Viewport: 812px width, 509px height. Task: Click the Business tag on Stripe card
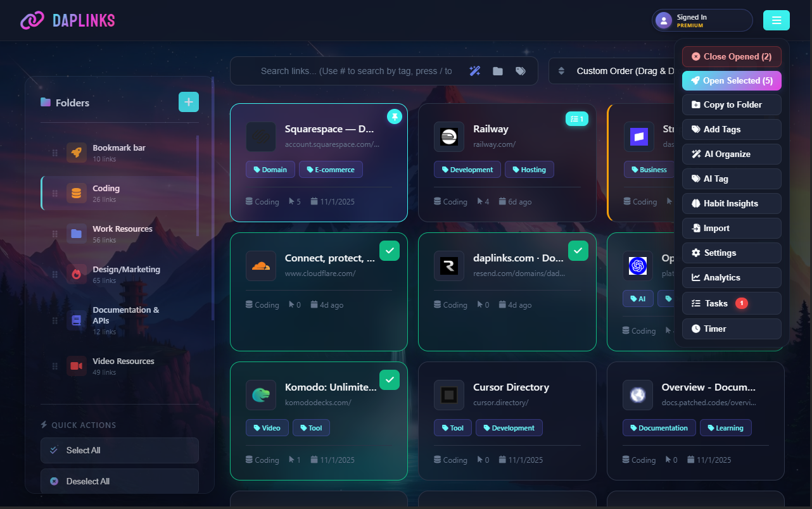click(649, 170)
